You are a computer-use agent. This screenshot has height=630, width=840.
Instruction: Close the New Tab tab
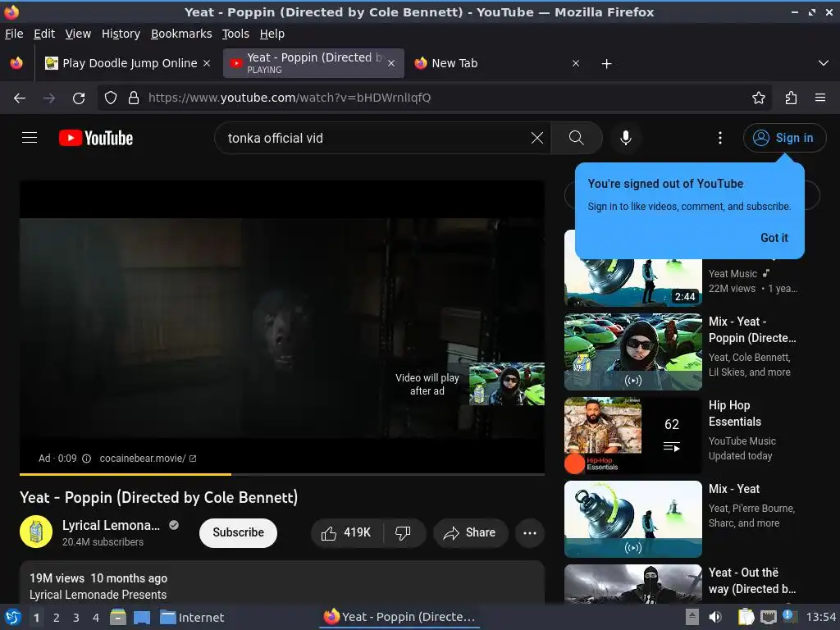[x=575, y=63]
